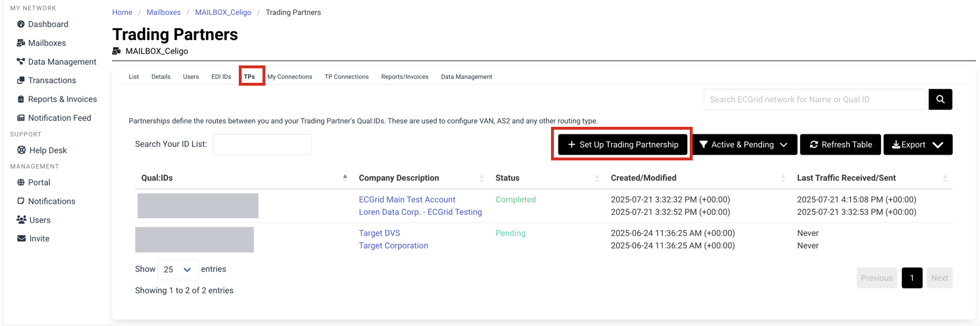Change entries shown from 25

coord(177,270)
